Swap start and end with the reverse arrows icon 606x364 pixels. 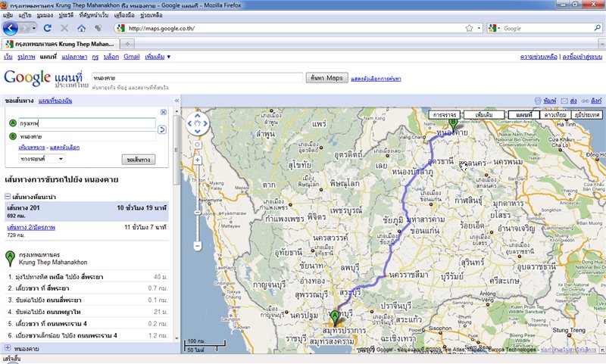[162, 129]
